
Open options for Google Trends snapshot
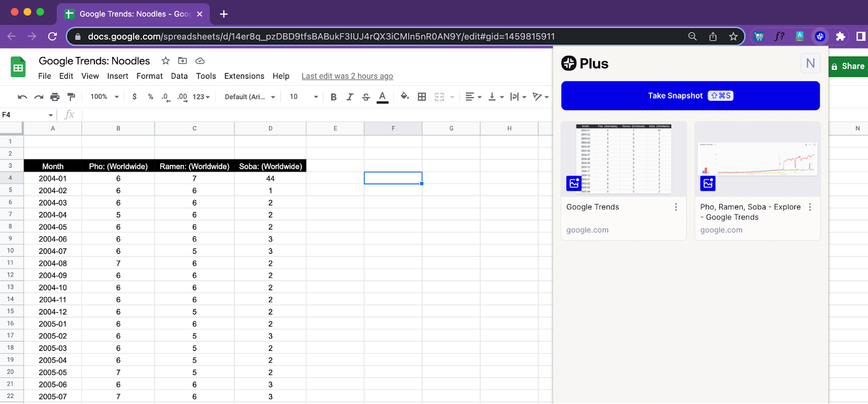pos(676,207)
